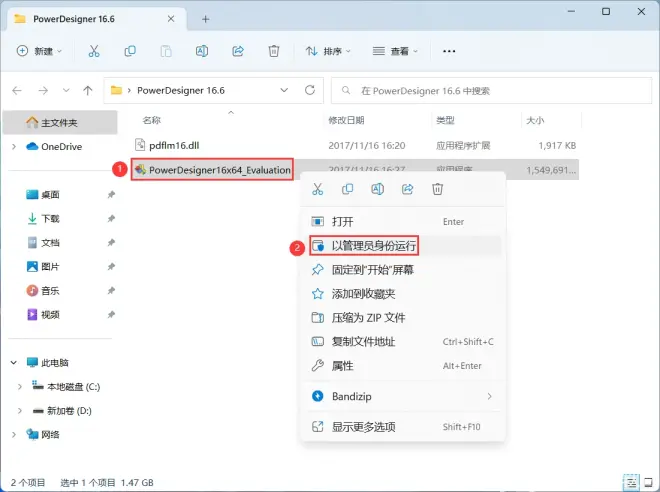
Task: Click the Copy icon in the toolbar
Action: [130, 51]
